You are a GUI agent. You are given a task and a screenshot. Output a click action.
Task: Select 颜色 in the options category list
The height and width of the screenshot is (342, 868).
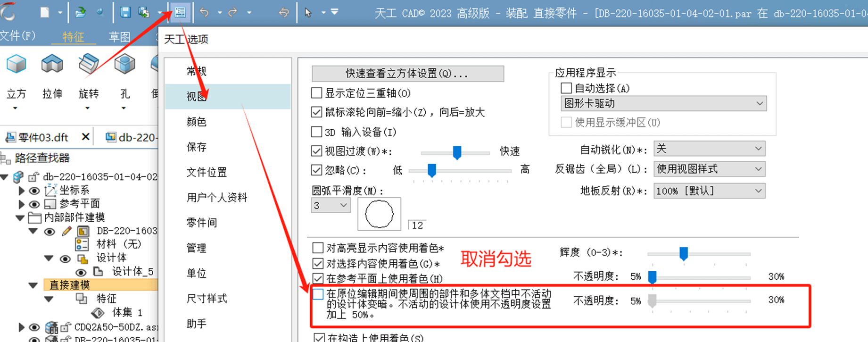pyautogui.click(x=197, y=122)
